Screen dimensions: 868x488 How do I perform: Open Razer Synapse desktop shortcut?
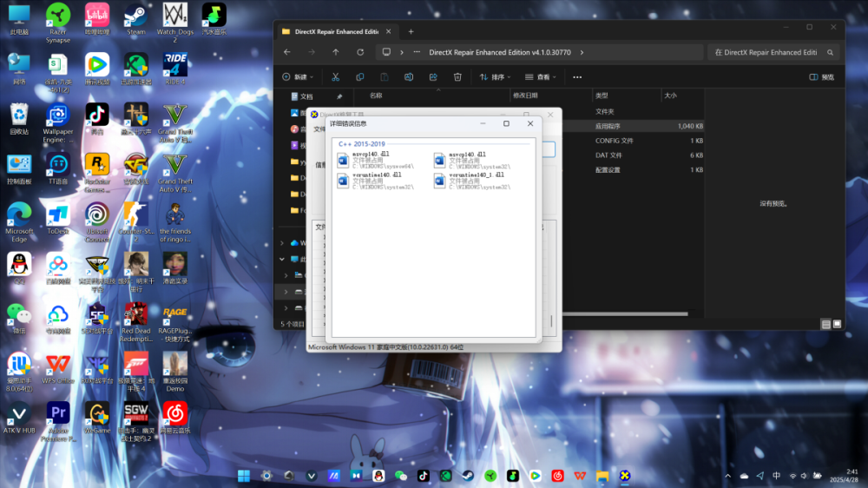click(58, 23)
